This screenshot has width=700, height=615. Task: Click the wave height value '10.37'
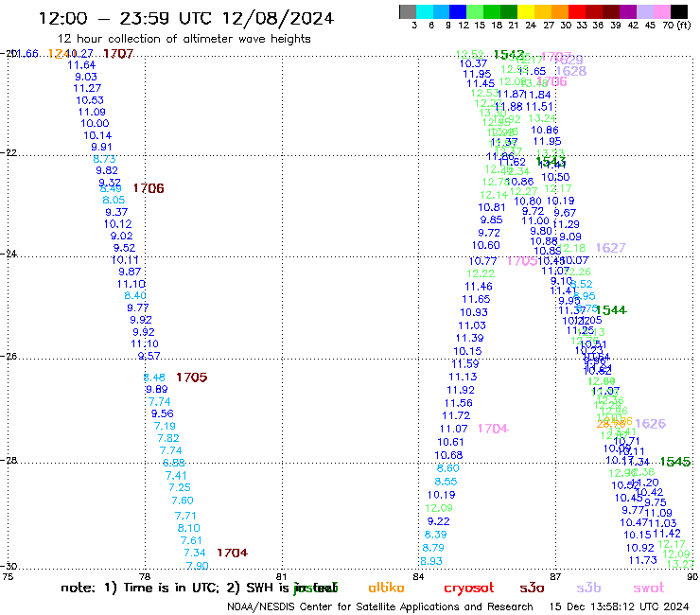pyautogui.click(x=473, y=64)
